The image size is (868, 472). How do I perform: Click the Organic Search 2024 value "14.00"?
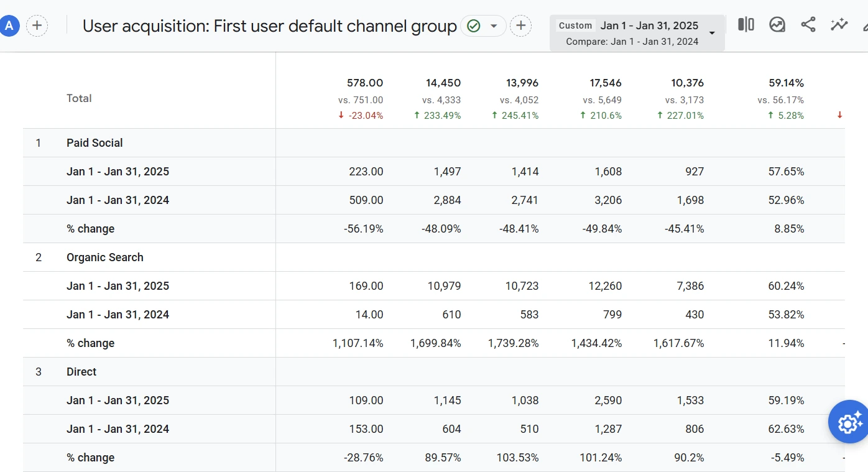click(x=369, y=315)
